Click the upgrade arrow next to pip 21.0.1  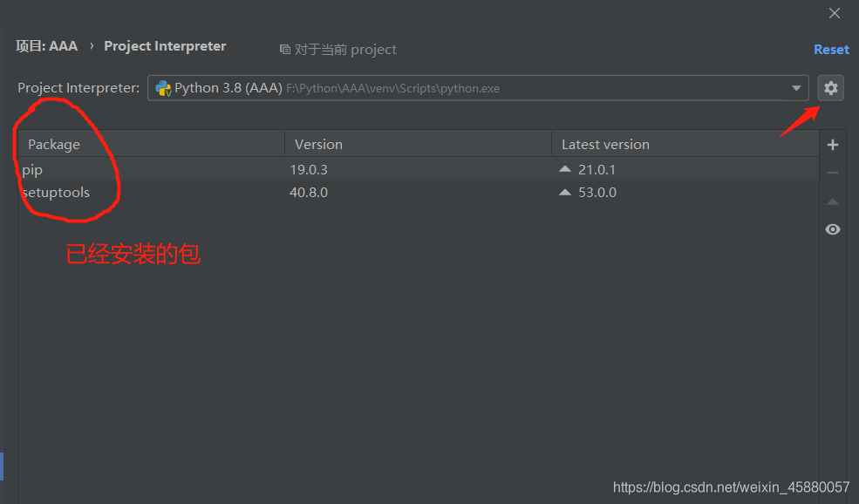coord(564,168)
